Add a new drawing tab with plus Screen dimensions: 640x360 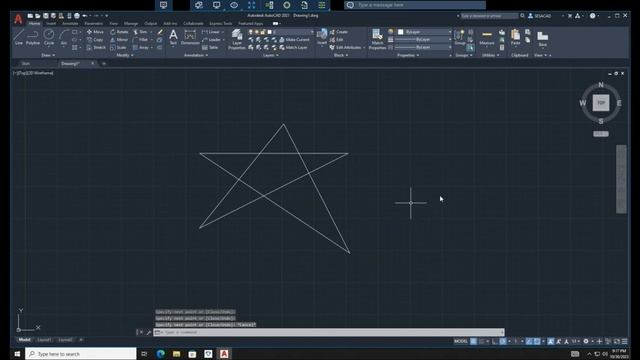coord(104,64)
